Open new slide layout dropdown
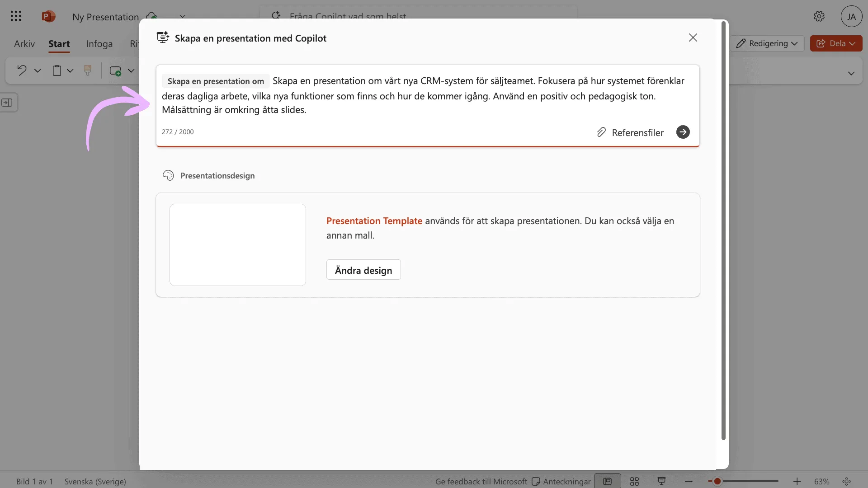The width and height of the screenshot is (868, 488). click(131, 70)
